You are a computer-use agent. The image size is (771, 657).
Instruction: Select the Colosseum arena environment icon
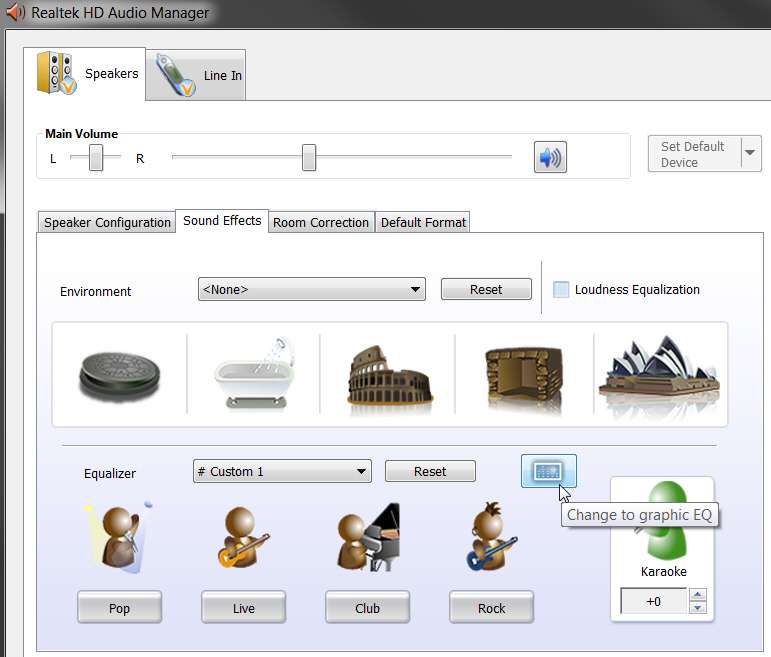click(x=389, y=375)
